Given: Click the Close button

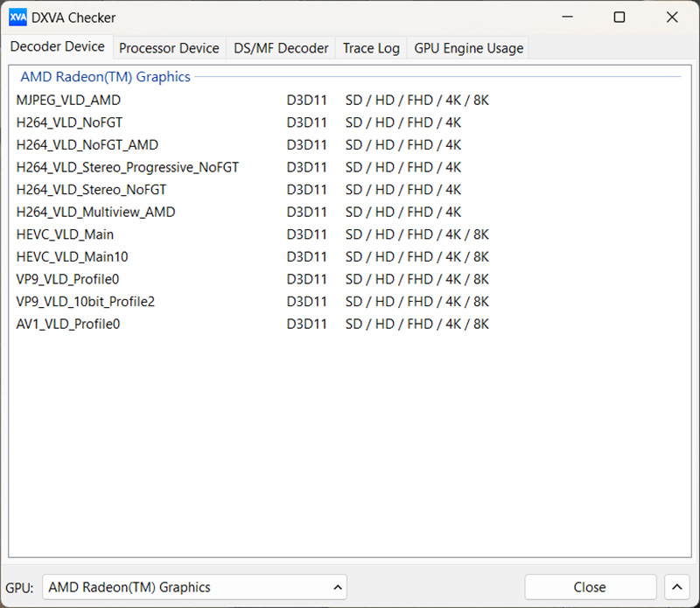Looking at the screenshot, I should (590, 587).
